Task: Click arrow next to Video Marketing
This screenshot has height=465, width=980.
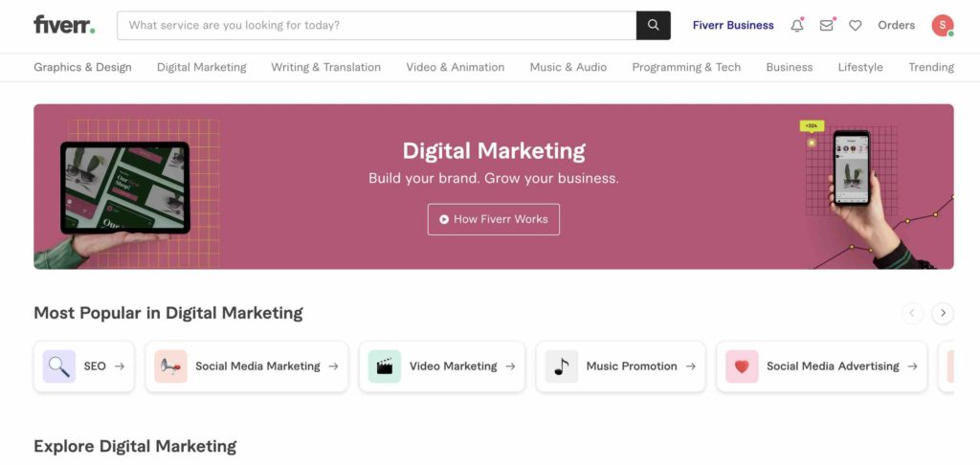Action: (510, 366)
